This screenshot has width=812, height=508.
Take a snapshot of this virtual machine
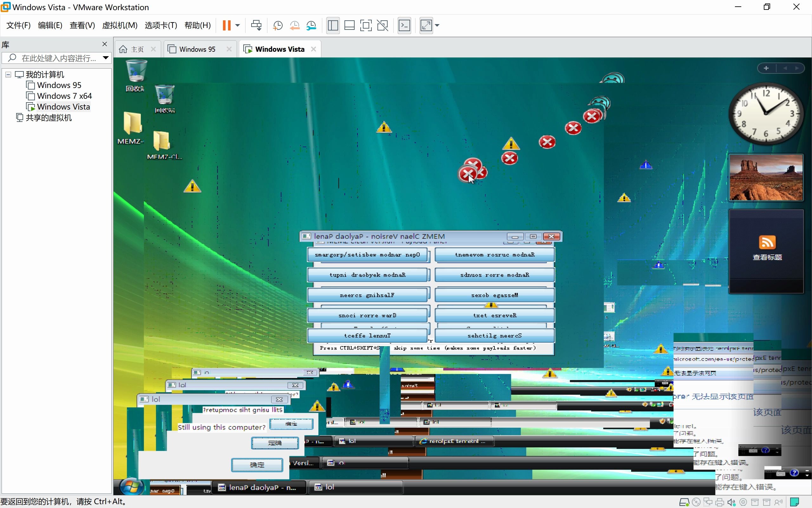(x=278, y=25)
